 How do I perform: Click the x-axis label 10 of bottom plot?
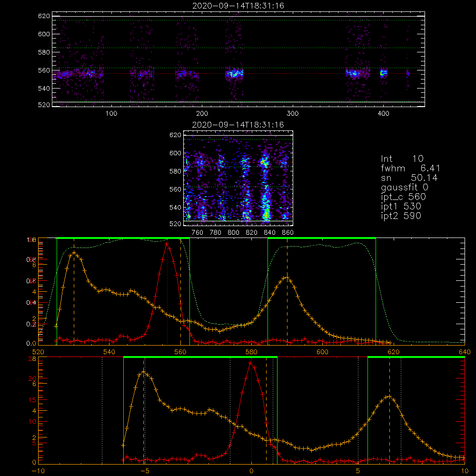(465, 471)
